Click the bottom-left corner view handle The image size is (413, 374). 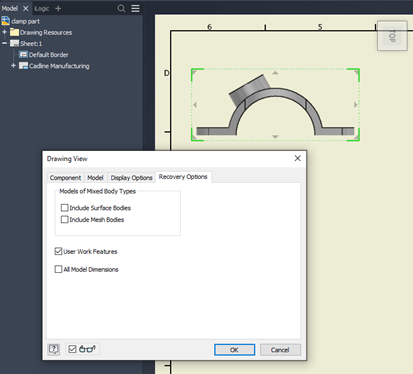point(195,136)
